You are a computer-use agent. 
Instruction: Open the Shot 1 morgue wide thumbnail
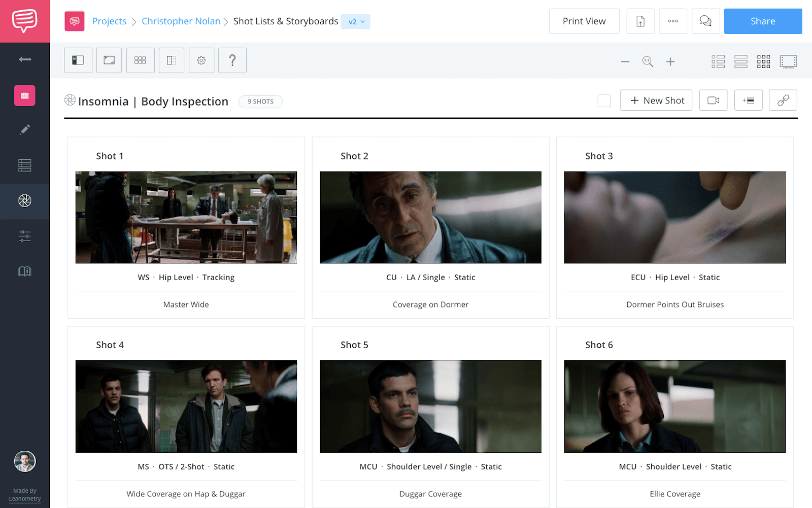(186, 217)
